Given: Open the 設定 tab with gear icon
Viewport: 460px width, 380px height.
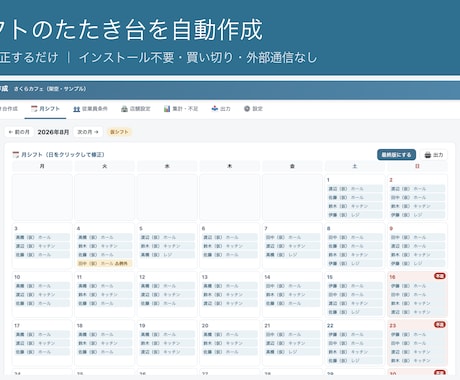Looking at the screenshot, I should pyautogui.click(x=253, y=109).
